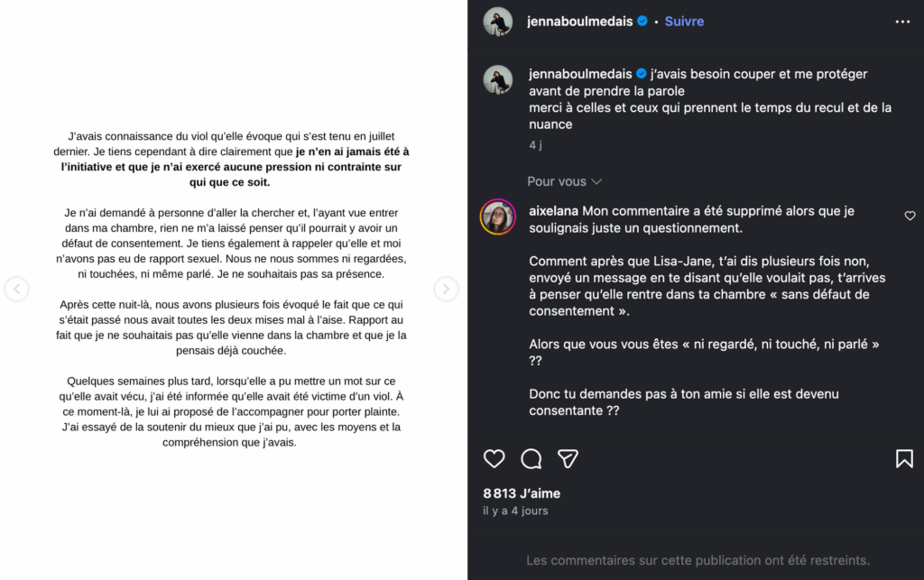The height and width of the screenshot is (580, 924).
Task: Save the post with the bookmark icon
Action: (x=904, y=459)
